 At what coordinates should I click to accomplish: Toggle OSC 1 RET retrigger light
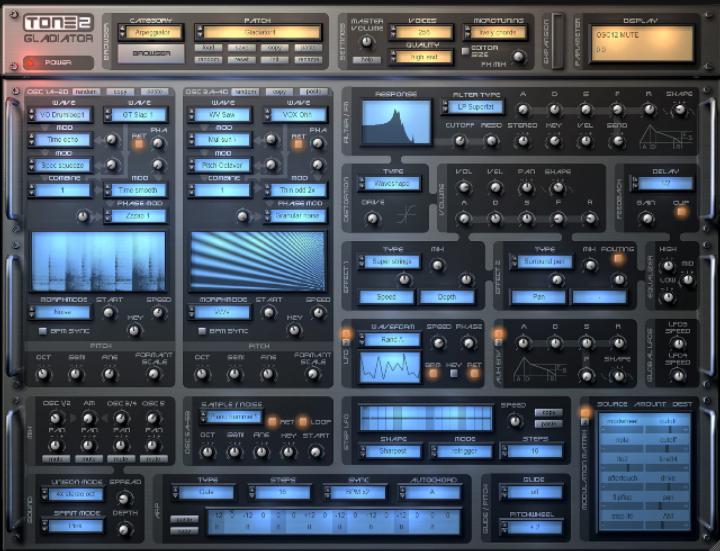(x=138, y=144)
